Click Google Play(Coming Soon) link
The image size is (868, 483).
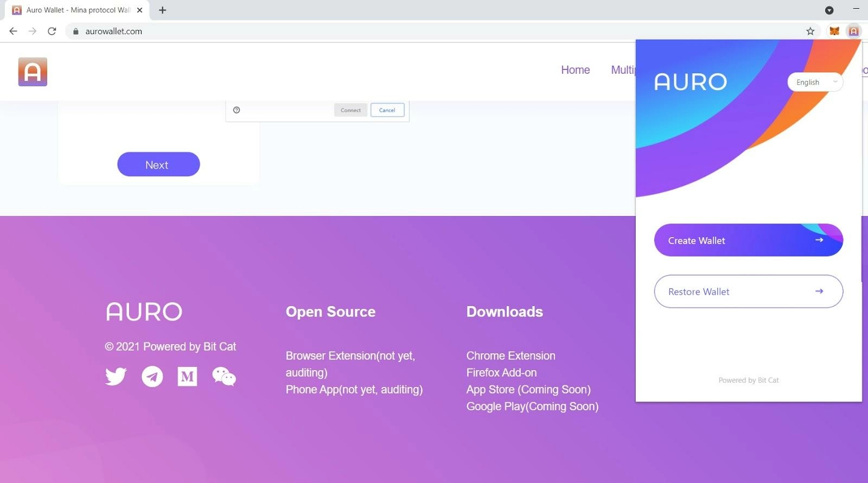pyautogui.click(x=532, y=406)
